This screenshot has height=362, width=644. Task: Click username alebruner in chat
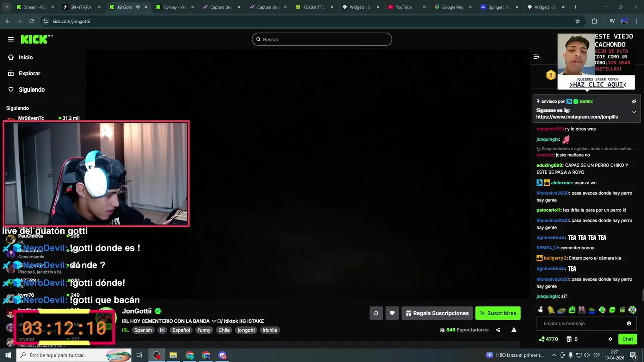pos(562,183)
